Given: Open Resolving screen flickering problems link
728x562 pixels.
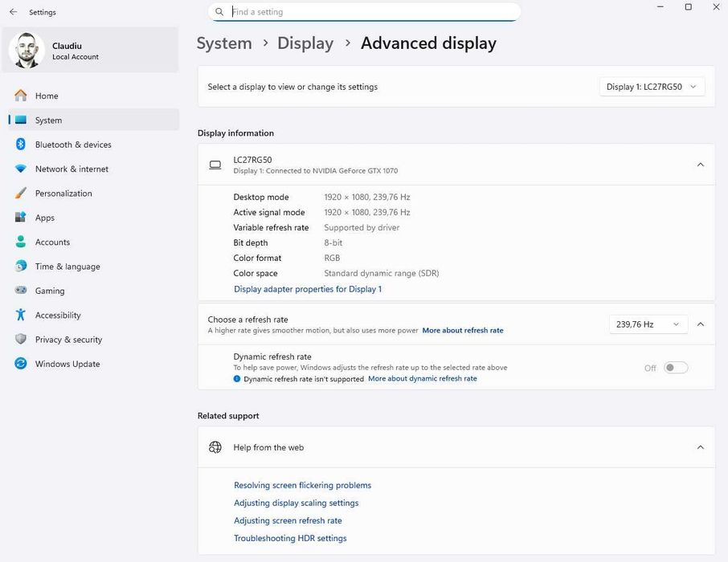Looking at the screenshot, I should pos(303,485).
